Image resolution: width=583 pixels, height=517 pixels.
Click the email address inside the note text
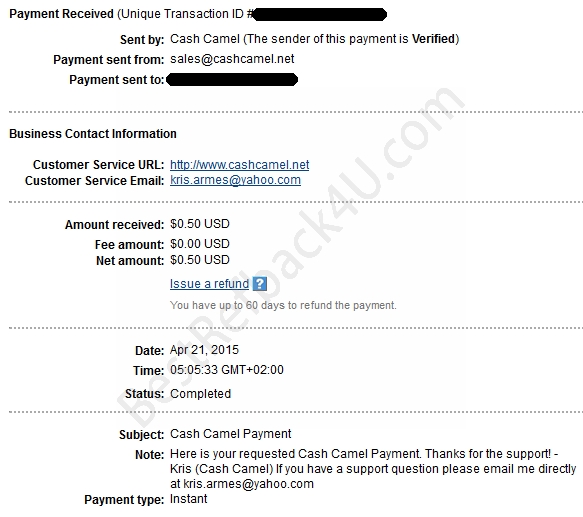coord(249,484)
